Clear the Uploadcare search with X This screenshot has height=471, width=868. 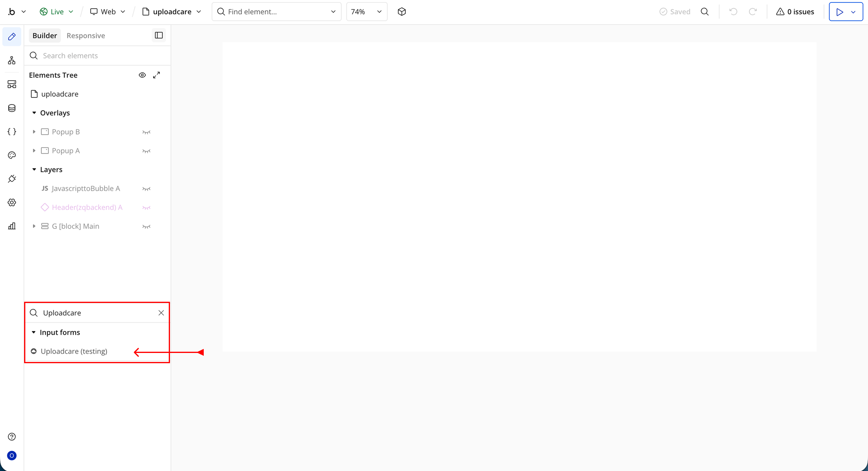coord(161,313)
